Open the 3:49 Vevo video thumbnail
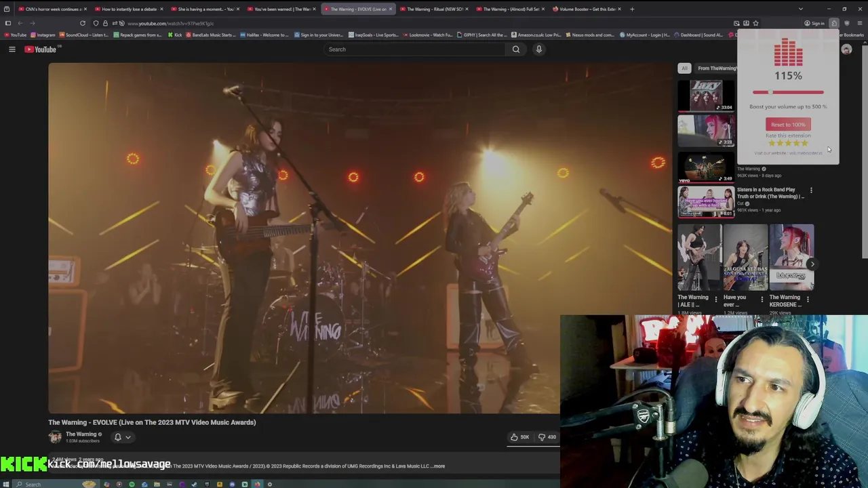The height and width of the screenshot is (488, 868). coord(706,167)
